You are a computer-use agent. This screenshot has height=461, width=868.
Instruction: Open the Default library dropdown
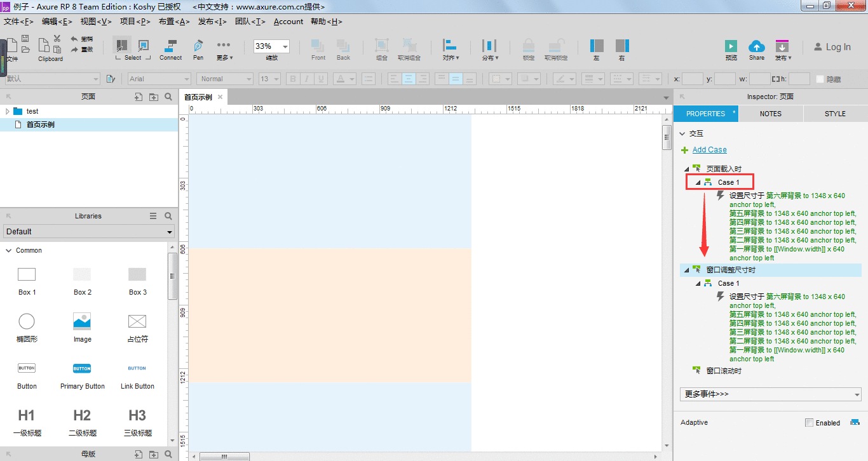coord(88,232)
